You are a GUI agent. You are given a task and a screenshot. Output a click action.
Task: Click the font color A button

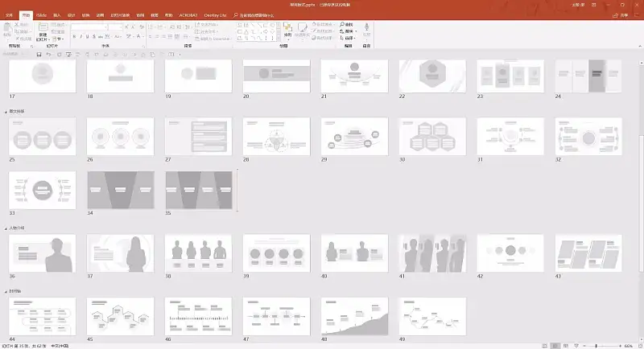point(138,36)
